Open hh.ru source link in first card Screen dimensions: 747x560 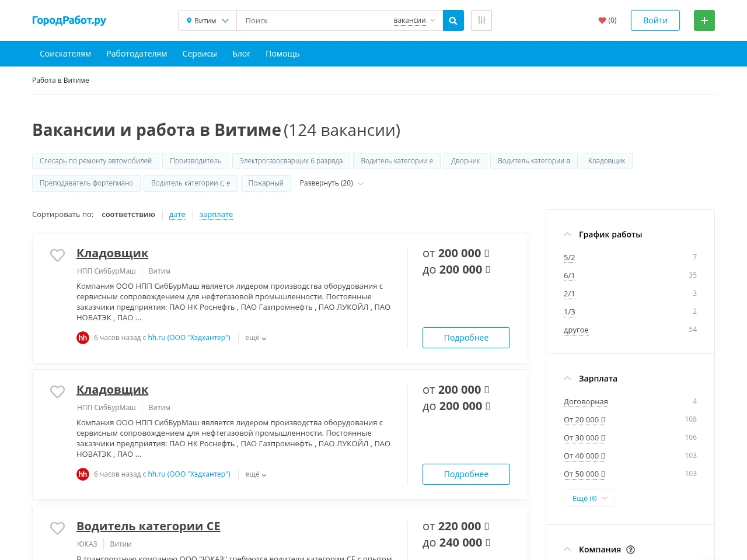[x=189, y=338]
